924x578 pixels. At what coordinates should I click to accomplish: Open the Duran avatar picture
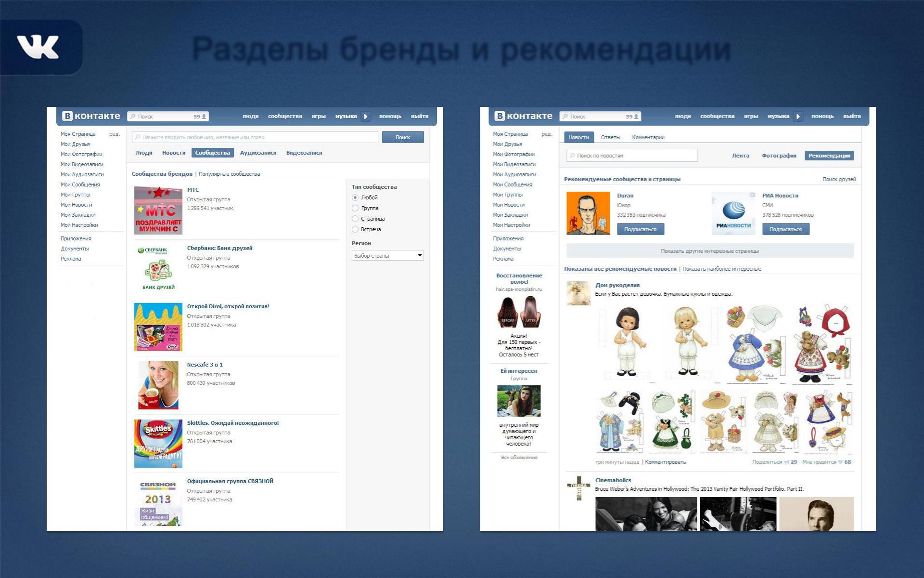(x=588, y=213)
